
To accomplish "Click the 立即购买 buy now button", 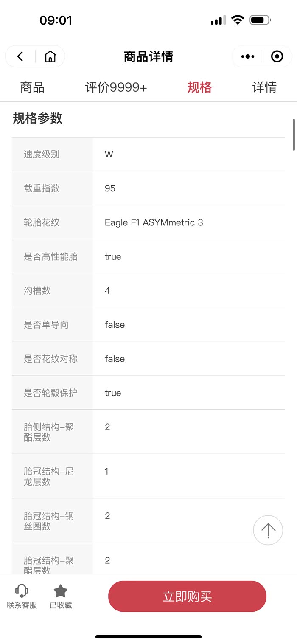I will (x=187, y=596).
